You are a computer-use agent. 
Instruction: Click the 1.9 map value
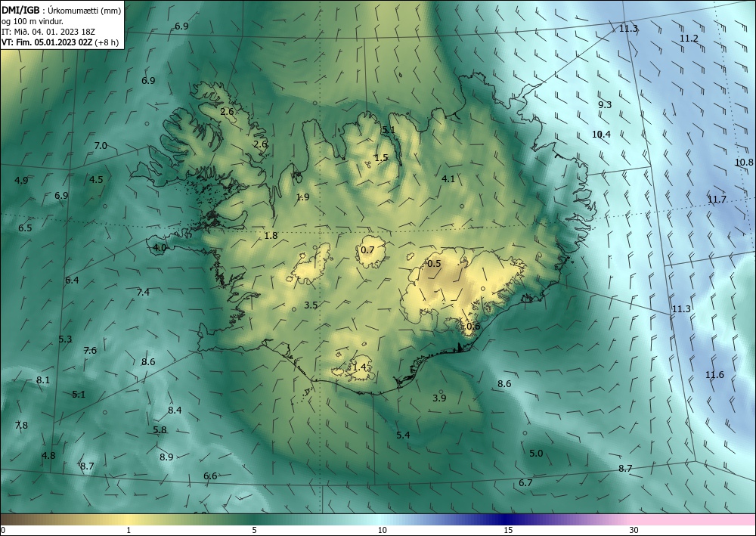(x=302, y=197)
